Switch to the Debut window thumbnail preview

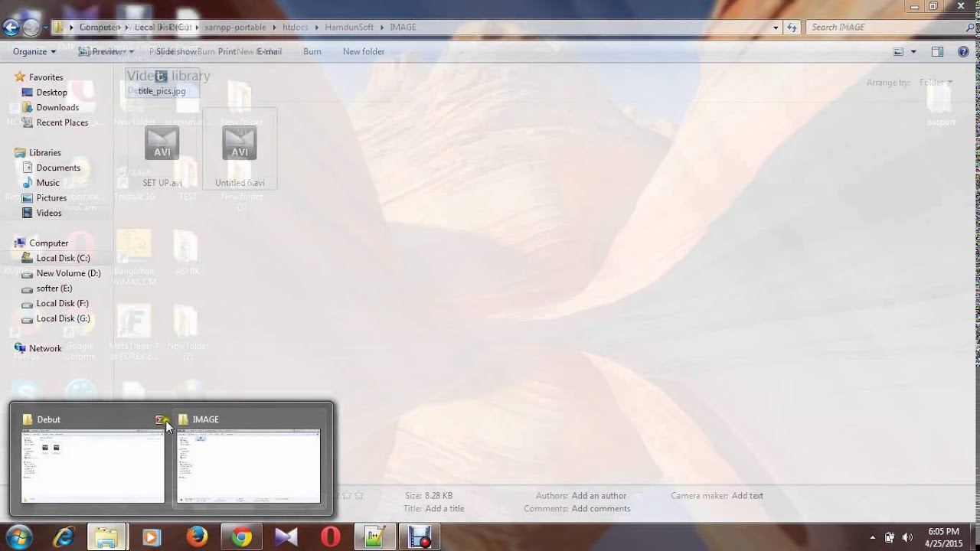(x=93, y=466)
